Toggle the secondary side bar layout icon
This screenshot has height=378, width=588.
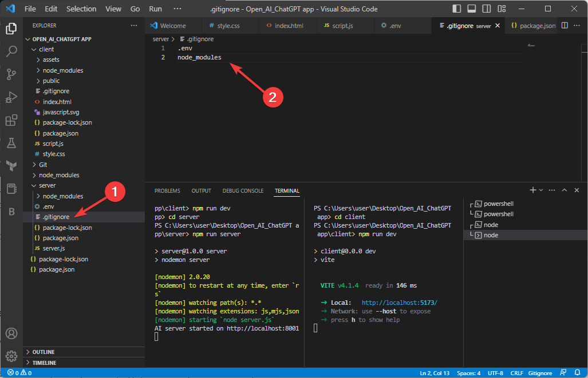pyautogui.click(x=487, y=9)
